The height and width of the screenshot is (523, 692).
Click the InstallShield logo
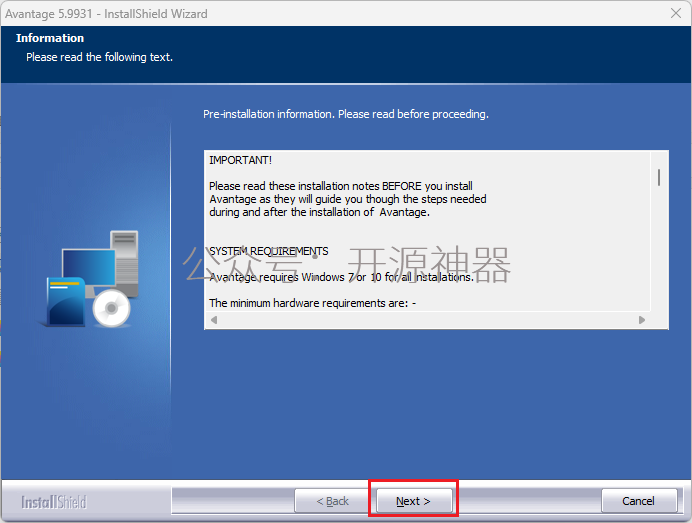click(x=54, y=502)
